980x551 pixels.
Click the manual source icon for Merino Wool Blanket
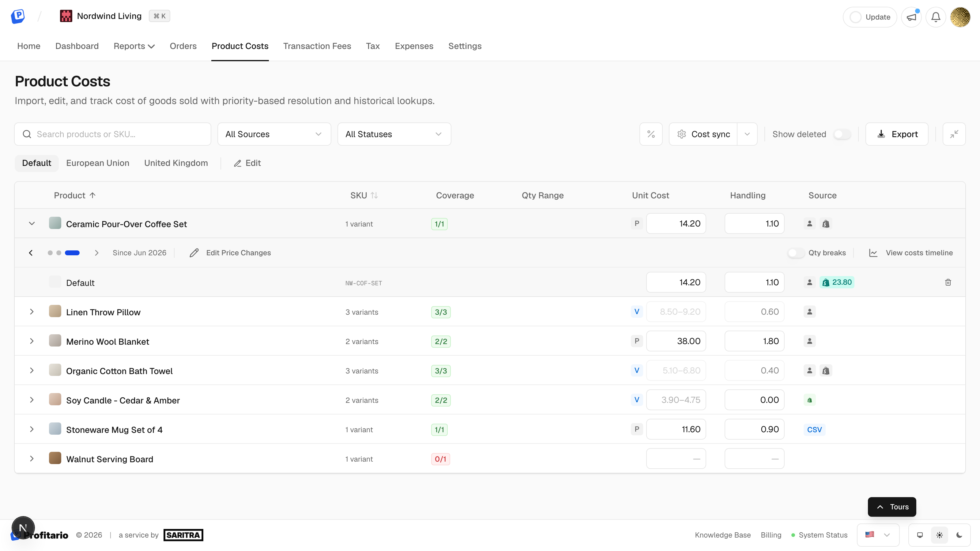809,341
